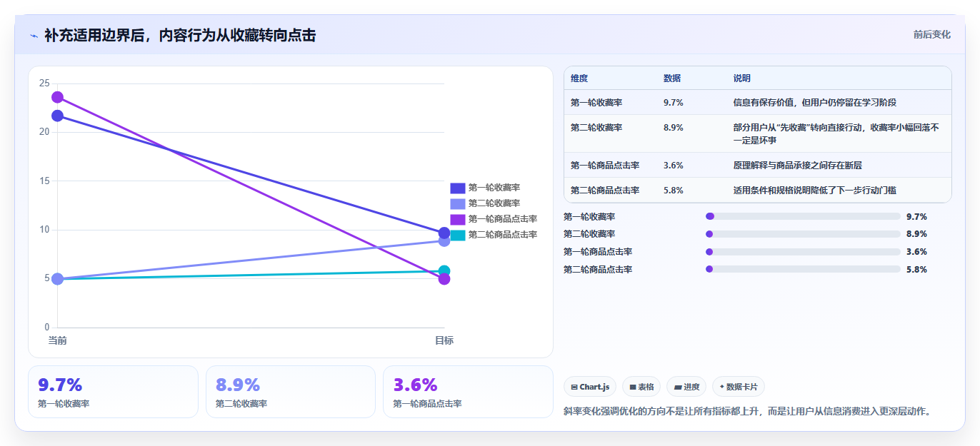
Task: Click 原理解释与商品承接之间存在断层 description cell
Action: tap(798, 166)
